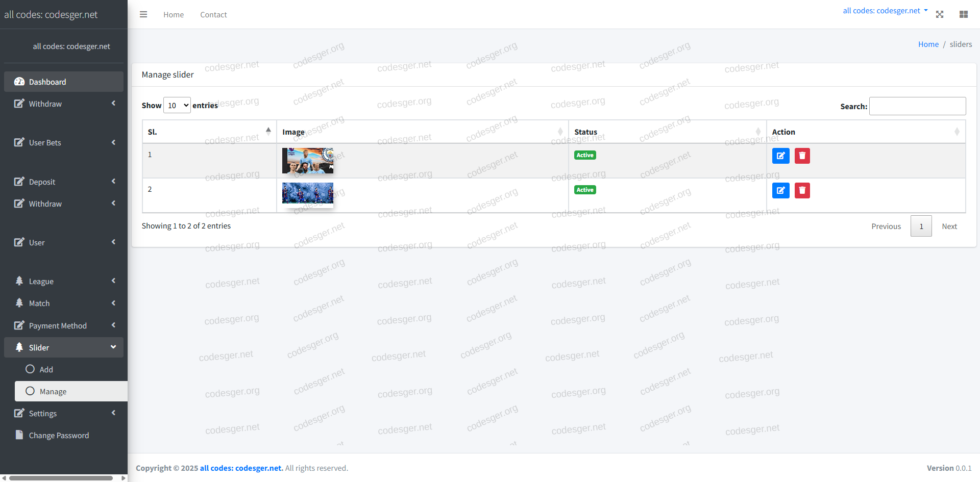Viewport: 980px width, 482px height.
Task: Select the Manage option under Slider
Action: [53, 391]
